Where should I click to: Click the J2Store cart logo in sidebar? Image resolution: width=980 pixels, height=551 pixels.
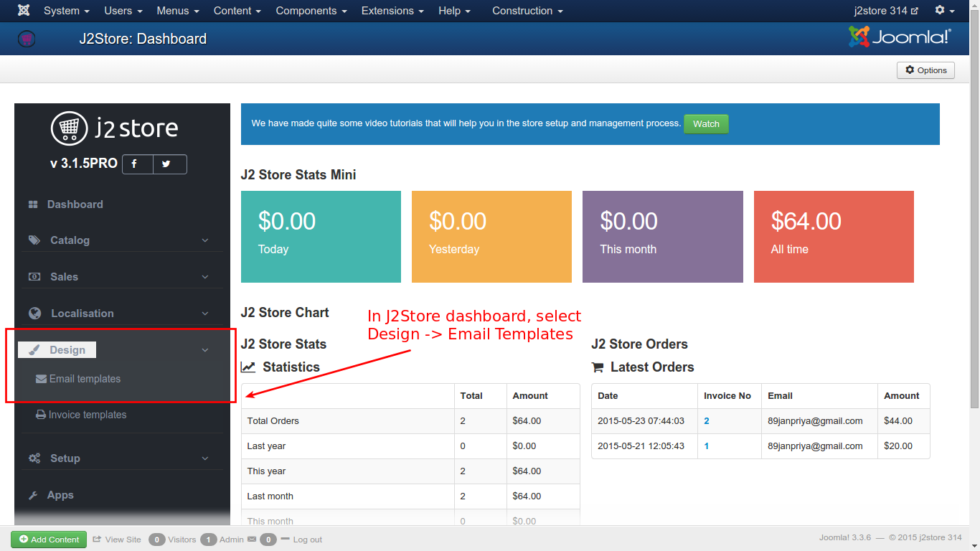point(69,128)
